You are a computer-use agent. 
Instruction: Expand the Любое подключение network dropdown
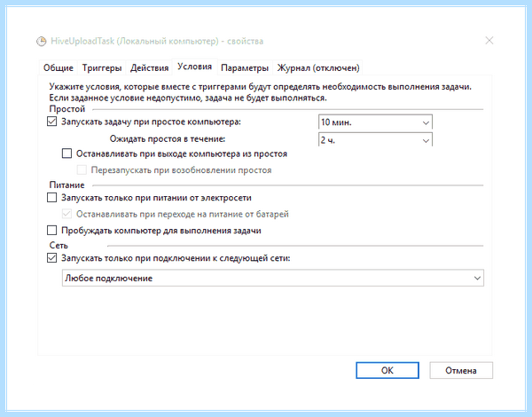273,278
